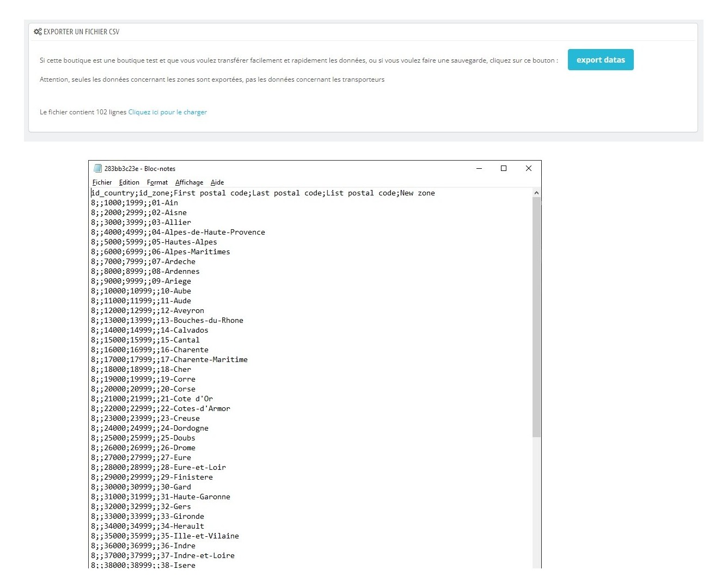728x588 pixels.
Task: Open the Format menu in Bloc-notes
Action: [157, 182]
